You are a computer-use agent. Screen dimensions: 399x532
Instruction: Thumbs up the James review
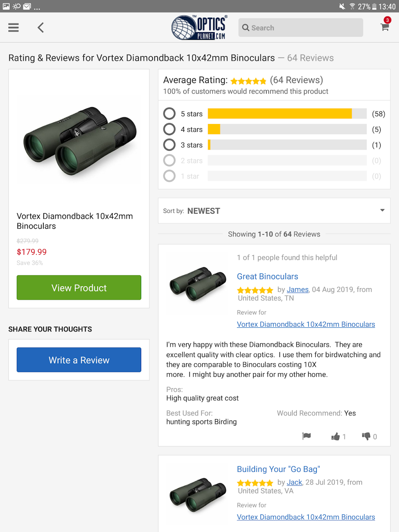click(336, 437)
